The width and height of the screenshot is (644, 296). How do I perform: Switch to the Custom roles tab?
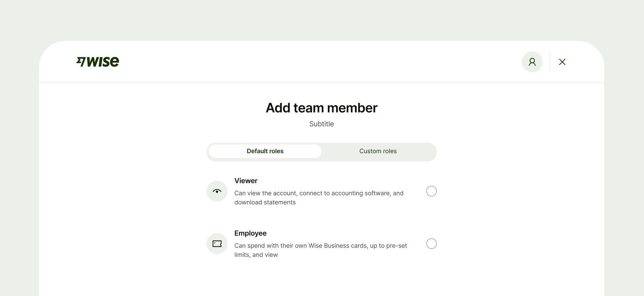(x=378, y=151)
